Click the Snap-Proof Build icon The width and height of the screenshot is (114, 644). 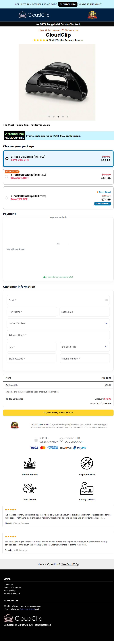[87, 463]
